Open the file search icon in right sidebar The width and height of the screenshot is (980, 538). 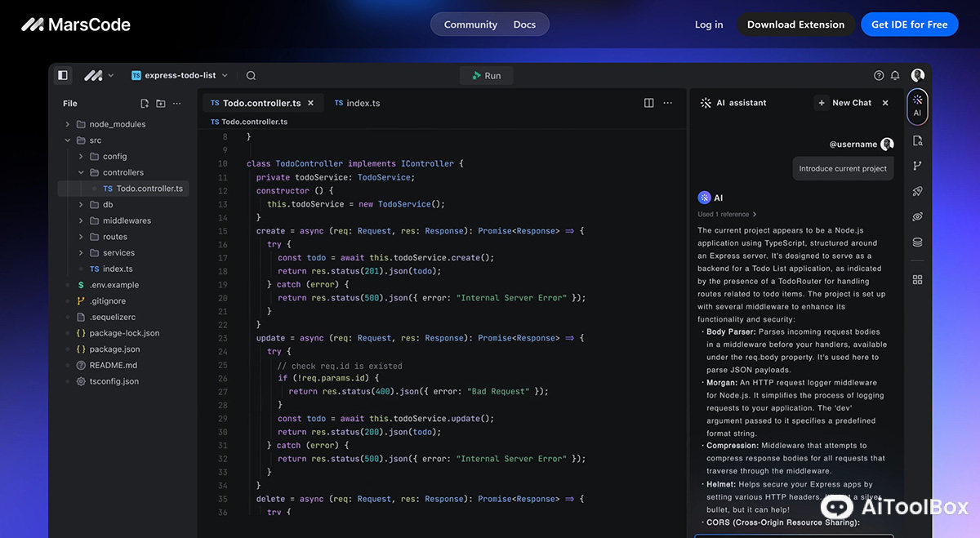click(x=917, y=140)
